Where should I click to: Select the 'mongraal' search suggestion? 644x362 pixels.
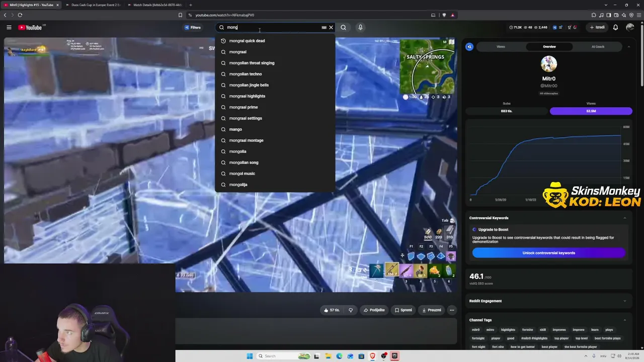click(x=275, y=52)
